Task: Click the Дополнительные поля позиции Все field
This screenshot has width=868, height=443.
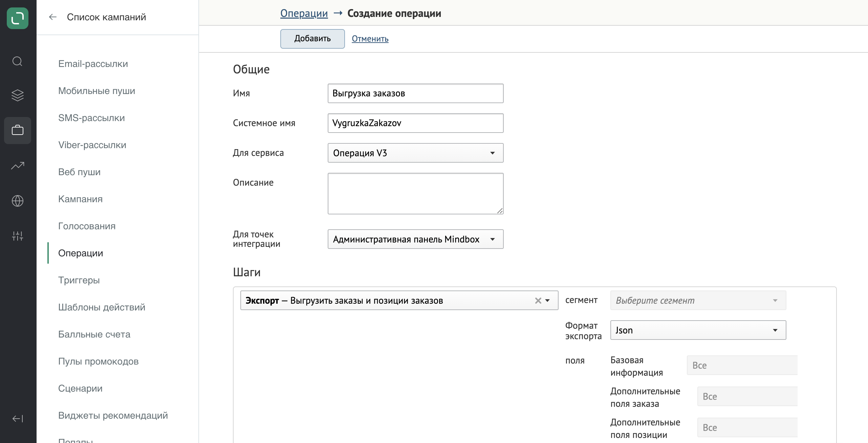Action: [x=747, y=427]
